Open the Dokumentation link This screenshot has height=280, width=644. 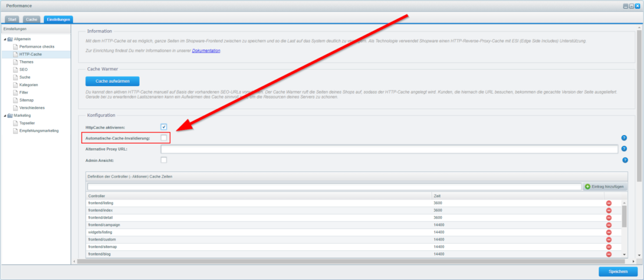pyautogui.click(x=206, y=49)
